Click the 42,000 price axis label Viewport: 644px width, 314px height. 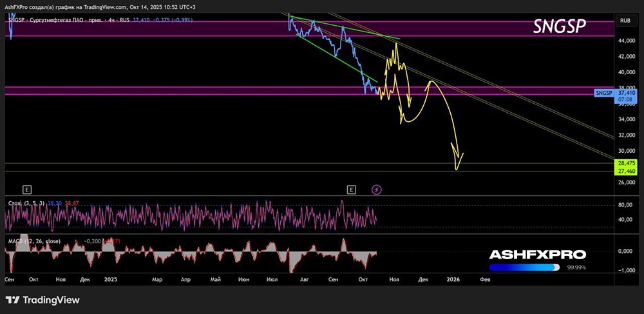pyautogui.click(x=627, y=57)
